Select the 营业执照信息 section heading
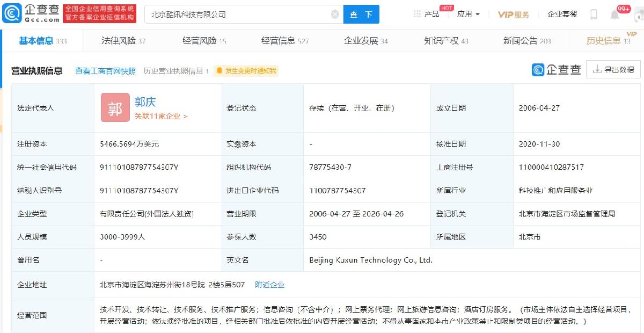 (x=37, y=71)
